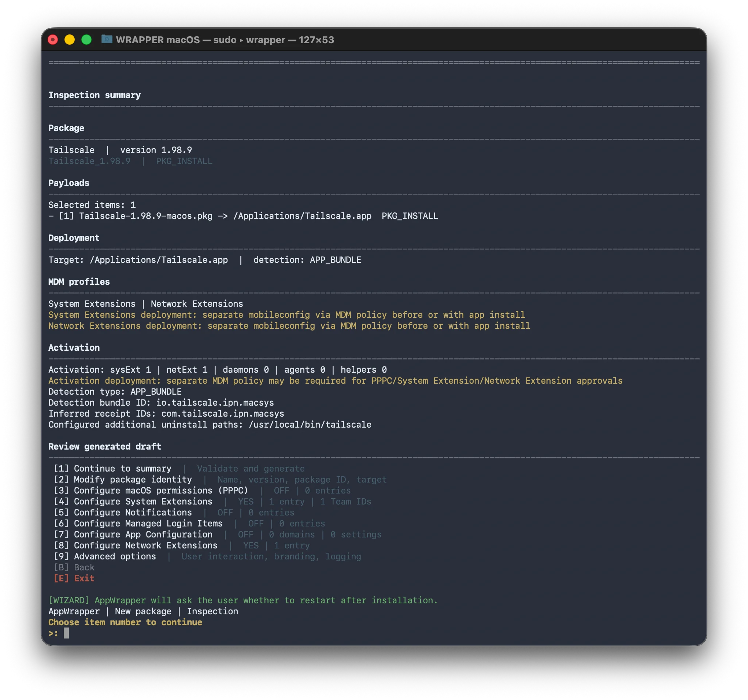Click the 'MDM profiles' heading
Viewport: 748px width, 700px height.
point(79,282)
